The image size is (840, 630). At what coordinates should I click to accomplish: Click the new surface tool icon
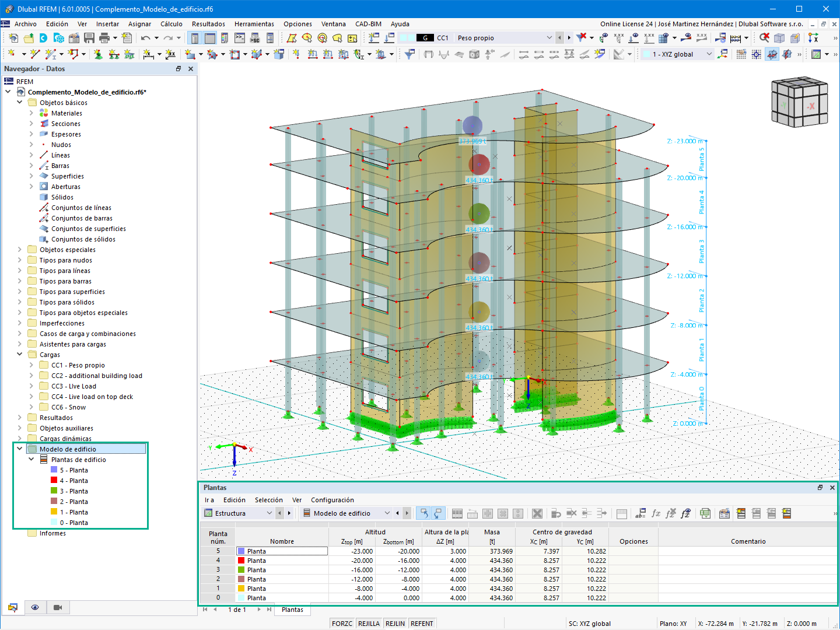[x=190, y=54]
